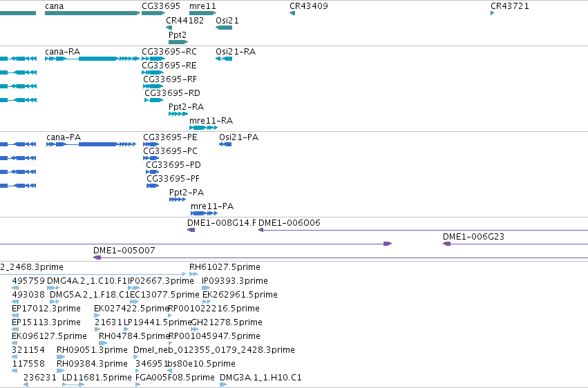Click the CR44182 gene glyph
Image resolution: width=588 pixels, height=388 pixels.
(x=169, y=28)
